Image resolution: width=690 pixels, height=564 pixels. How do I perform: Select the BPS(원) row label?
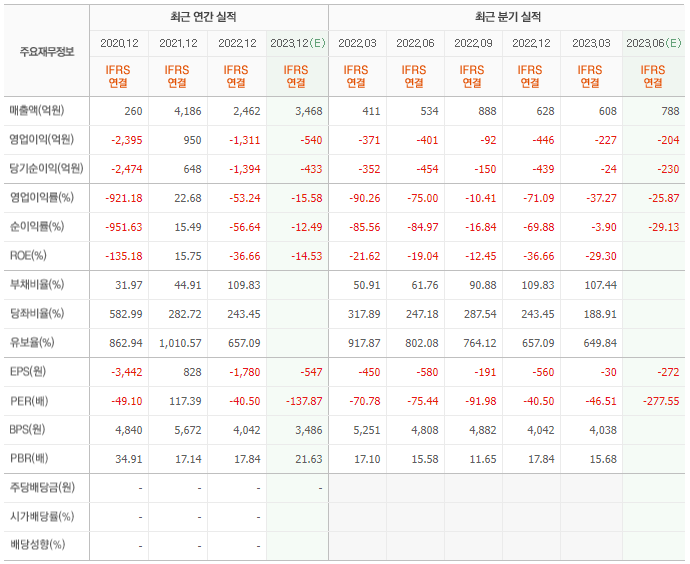(28, 429)
